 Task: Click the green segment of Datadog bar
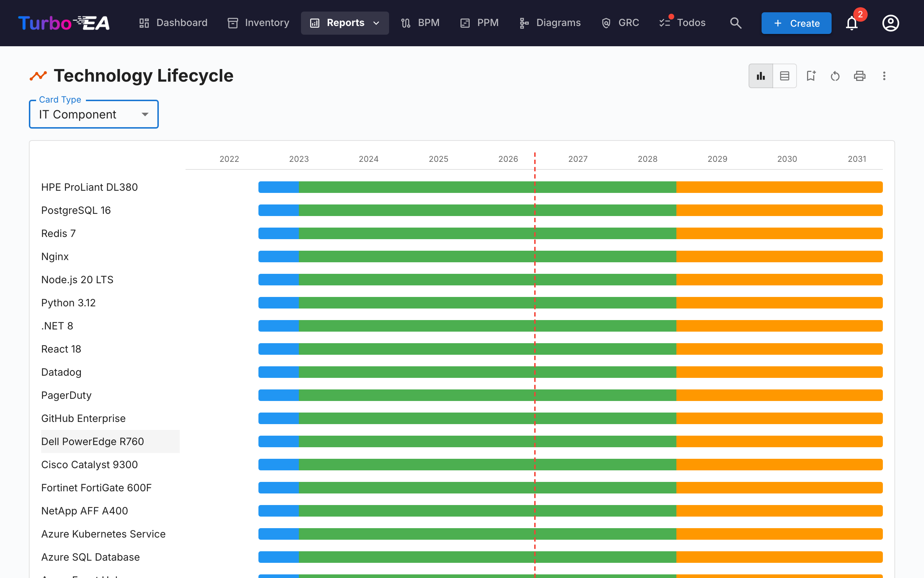[x=488, y=372]
